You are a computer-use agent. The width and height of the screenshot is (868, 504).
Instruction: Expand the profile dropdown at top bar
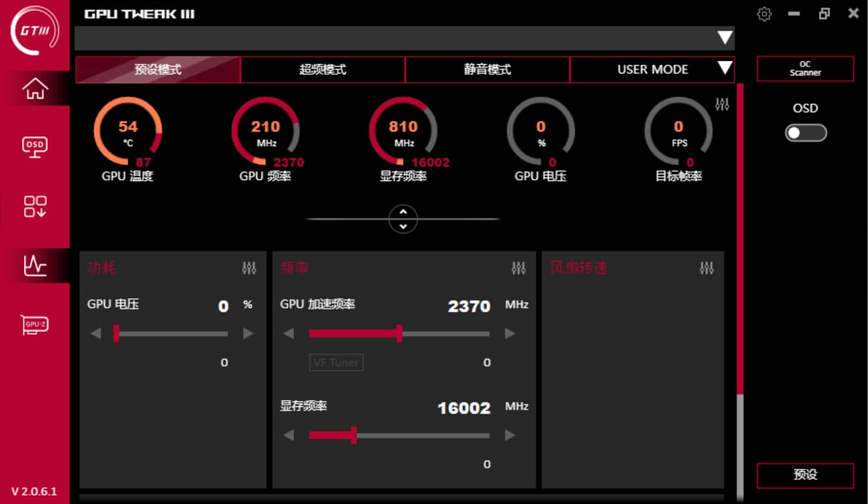pyautogui.click(x=725, y=38)
